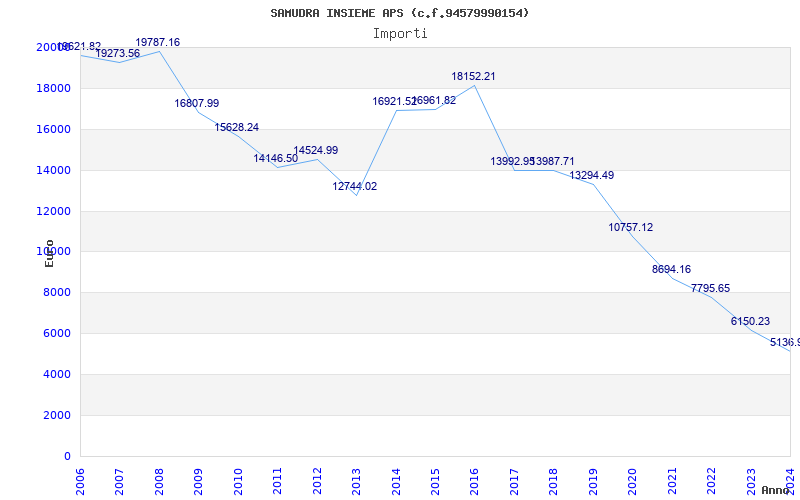Click the 2014 x-axis year label
This screenshot has width=800, height=500.
[396, 481]
